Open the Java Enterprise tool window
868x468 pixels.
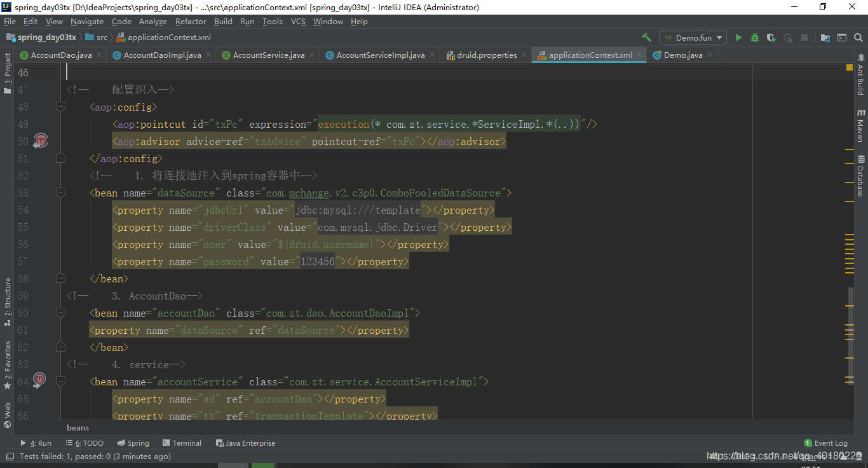click(245, 443)
